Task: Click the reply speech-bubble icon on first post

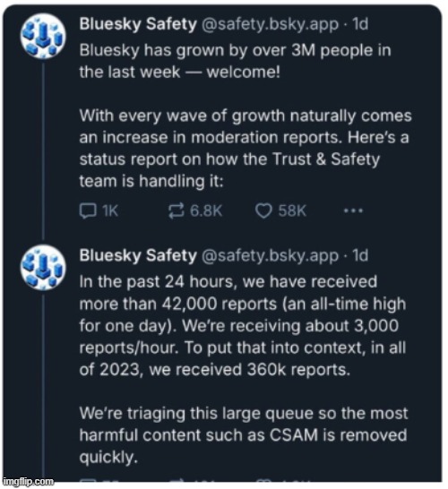Action: point(88,210)
